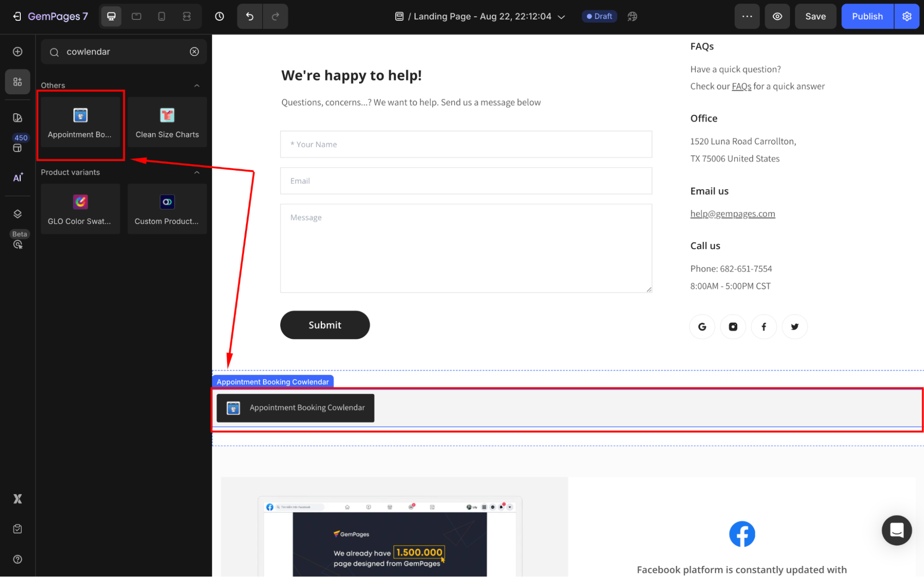The width and height of the screenshot is (924, 577).
Task: Open the three-dots more menu
Action: coord(747,17)
